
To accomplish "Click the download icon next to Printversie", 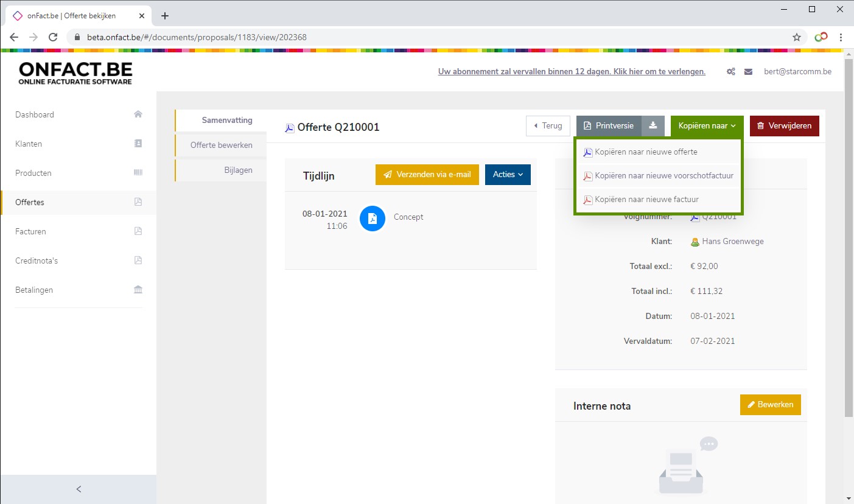I will tap(653, 126).
